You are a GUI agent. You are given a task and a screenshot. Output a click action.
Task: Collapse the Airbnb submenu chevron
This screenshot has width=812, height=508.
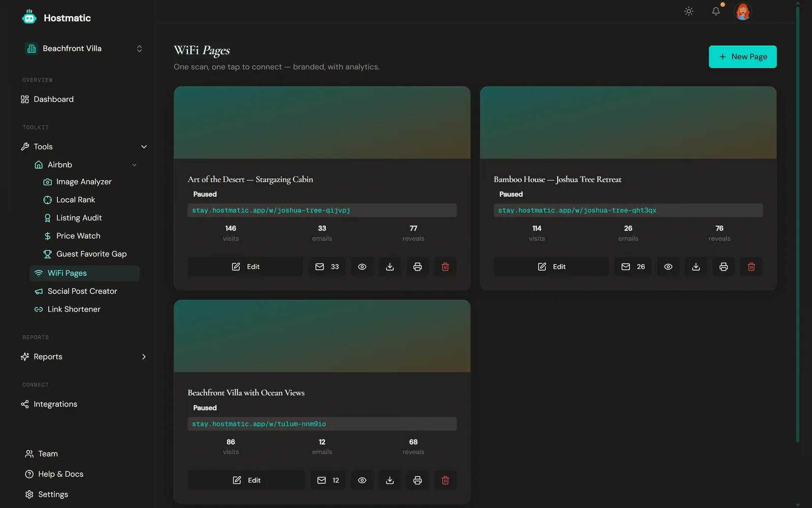click(134, 165)
